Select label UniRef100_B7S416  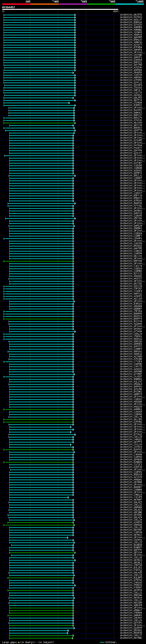131,435
